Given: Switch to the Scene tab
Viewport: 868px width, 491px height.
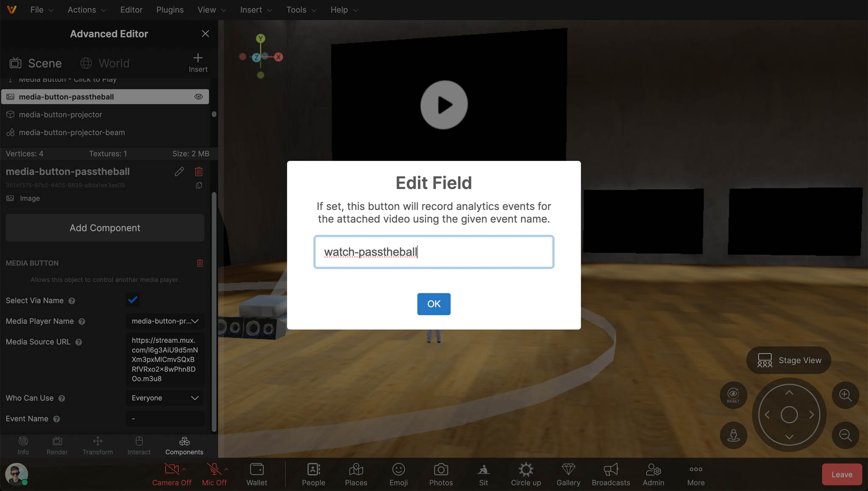Looking at the screenshot, I should click(36, 63).
